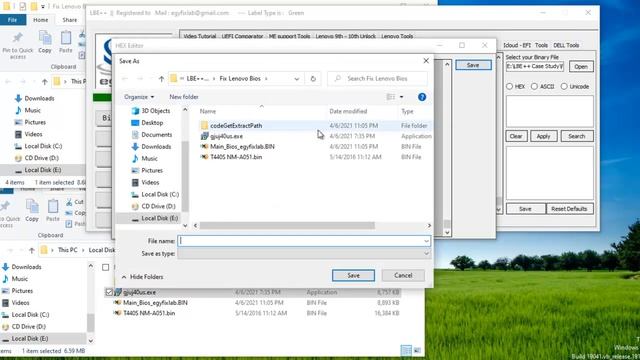Viewport: 640px width, 360px height.
Task: Open the Save as type dropdown
Action: click(x=426, y=253)
